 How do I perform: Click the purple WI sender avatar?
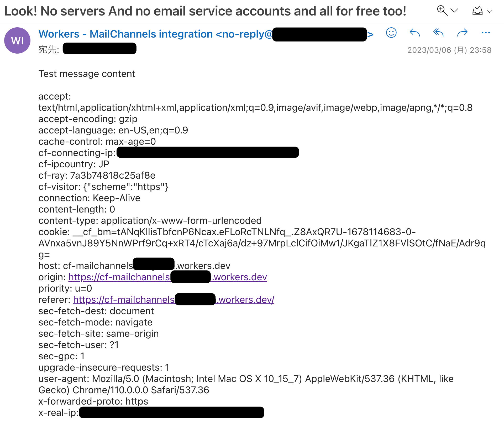(x=17, y=40)
